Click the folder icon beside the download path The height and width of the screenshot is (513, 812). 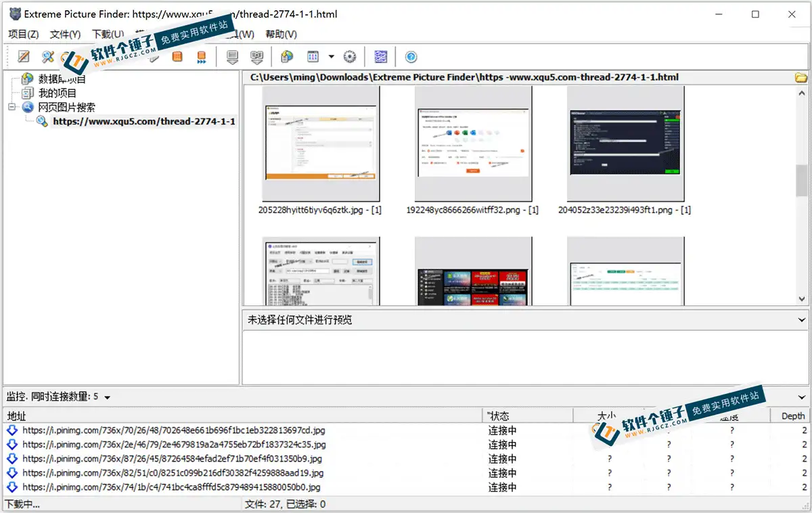(802, 77)
